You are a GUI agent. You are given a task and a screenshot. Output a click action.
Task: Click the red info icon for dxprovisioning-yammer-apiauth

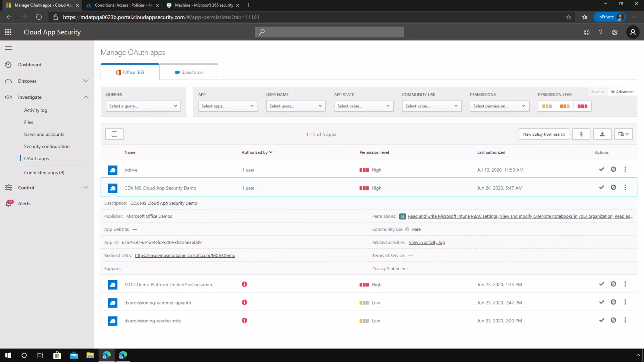pos(244,302)
